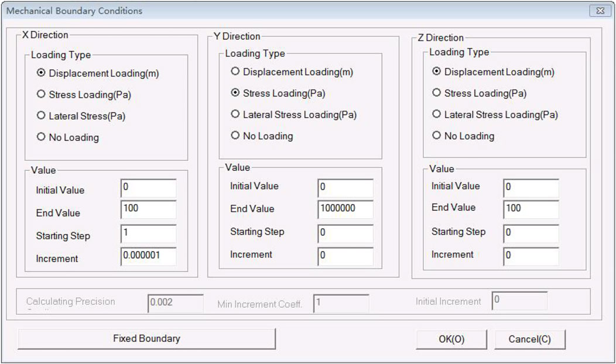Click X Direction Starting Step field
Screen dimensions: 616x364
tap(149, 233)
